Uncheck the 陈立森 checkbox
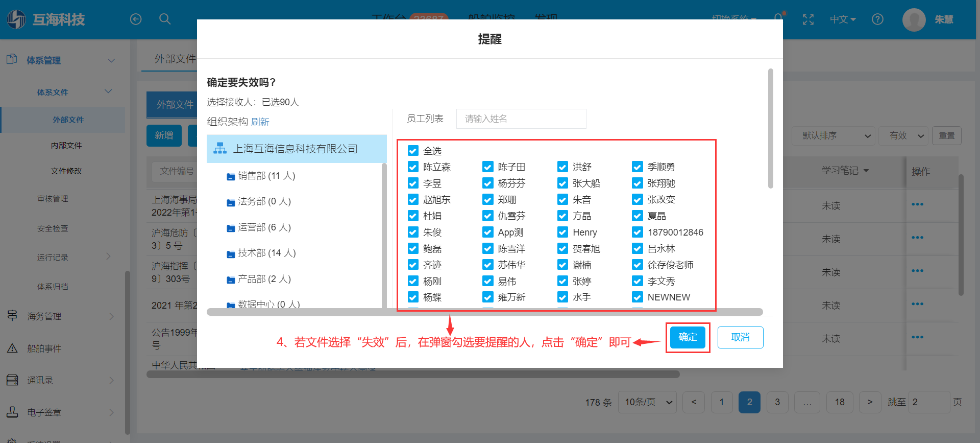Viewport: 980px width, 443px height. click(413, 167)
